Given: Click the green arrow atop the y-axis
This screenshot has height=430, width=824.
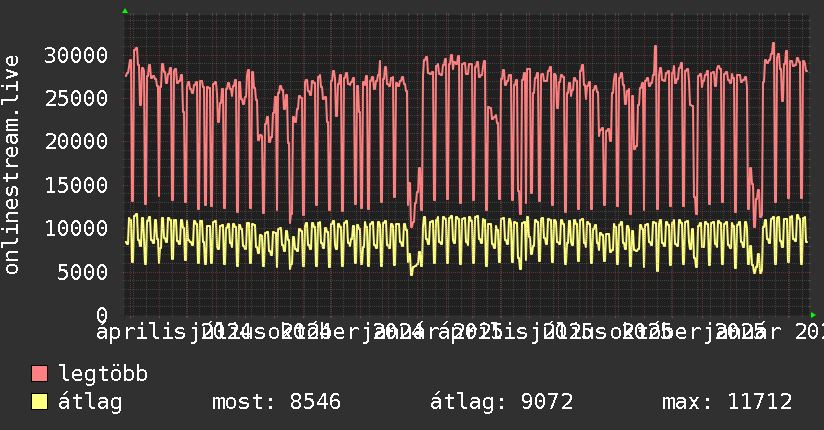Looking at the screenshot, I should [x=125, y=11].
